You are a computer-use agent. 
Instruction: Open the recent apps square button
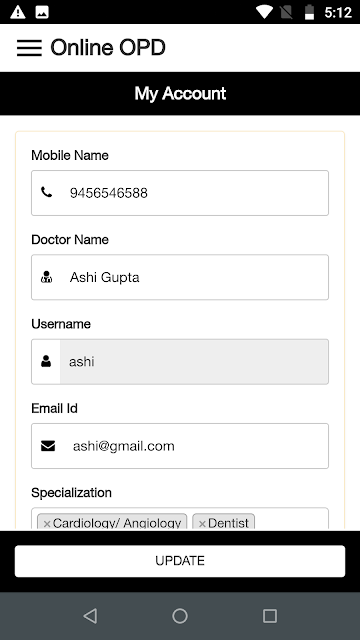[x=270, y=616]
